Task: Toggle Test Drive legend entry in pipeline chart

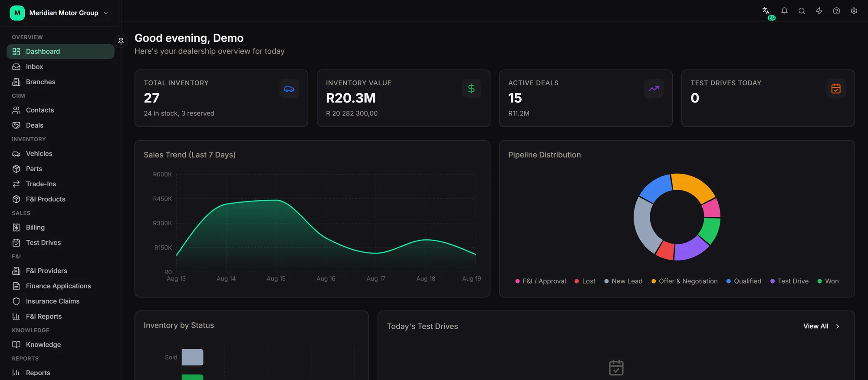Action: coord(789,281)
